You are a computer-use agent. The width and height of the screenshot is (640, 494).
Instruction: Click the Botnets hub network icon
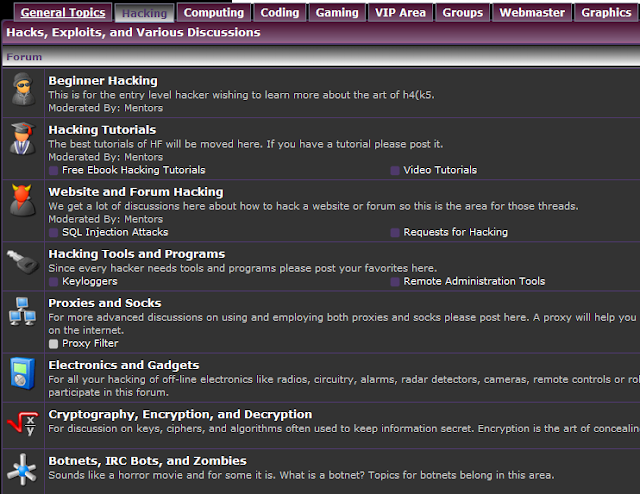pyautogui.click(x=23, y=470)
